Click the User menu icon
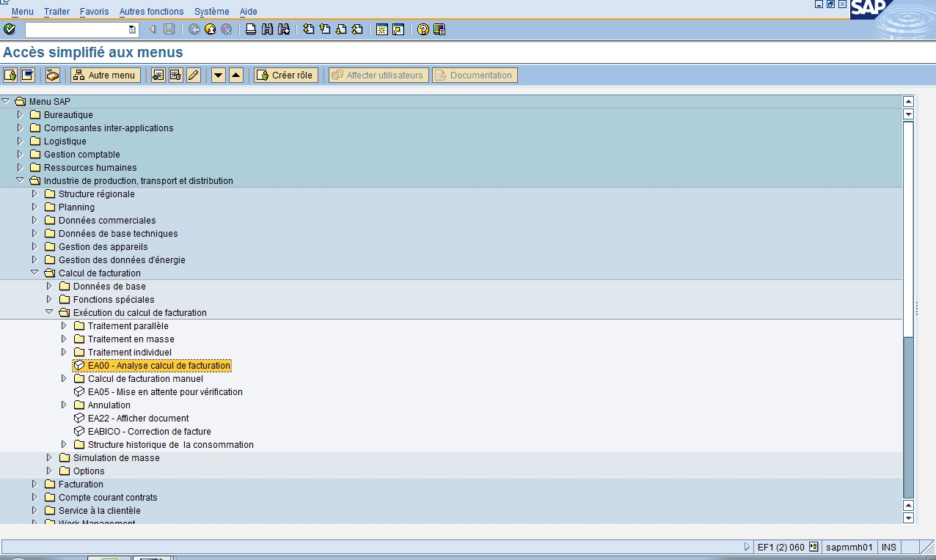 click(10, 75)
